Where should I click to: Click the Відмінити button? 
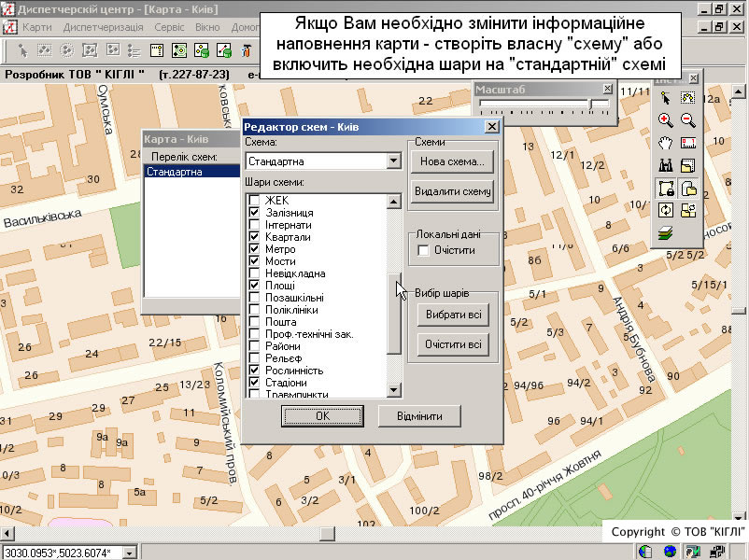pyautogui.click(x=419, y=416)
